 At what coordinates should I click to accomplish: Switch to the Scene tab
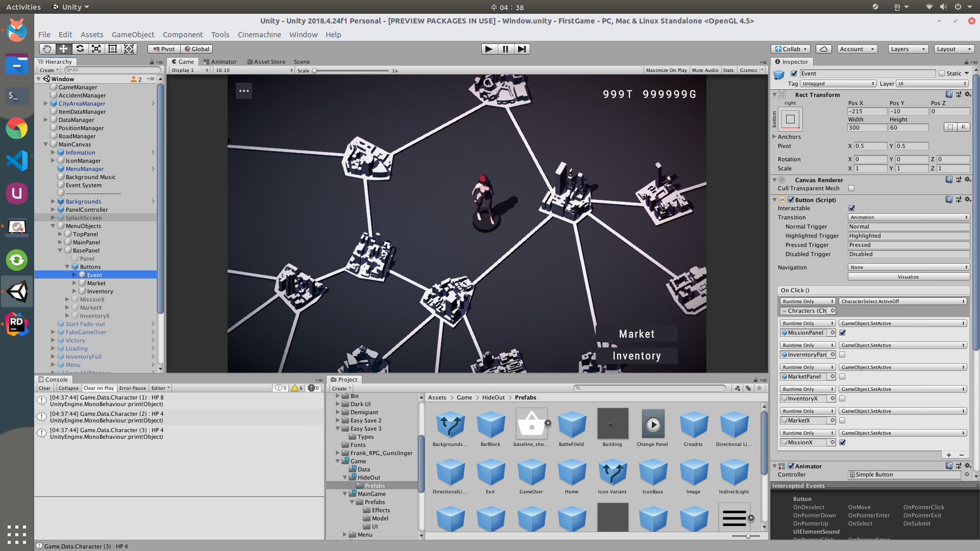(x=302, y=62)
